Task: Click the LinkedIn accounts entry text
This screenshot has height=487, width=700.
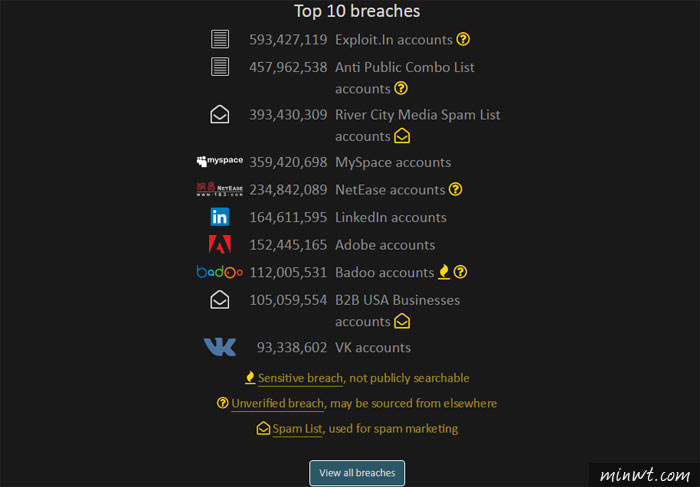Action: 391,217
